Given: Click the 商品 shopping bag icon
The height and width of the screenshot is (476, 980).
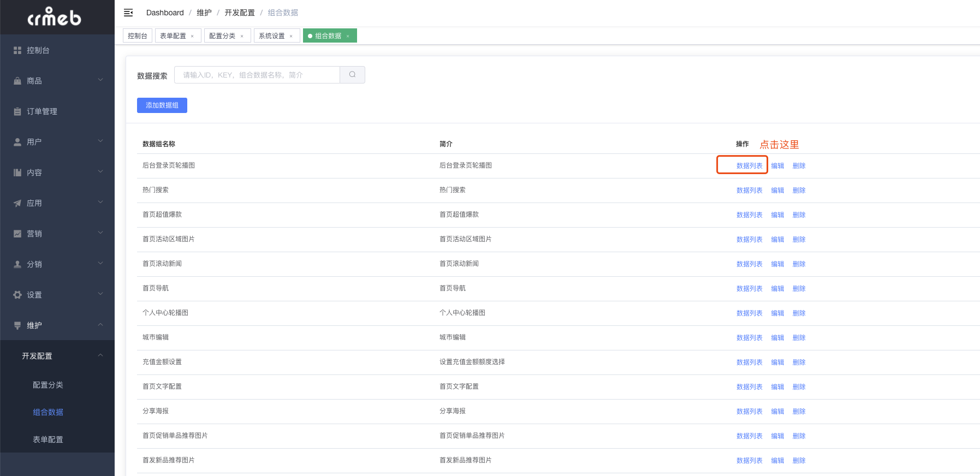Looking at the screenshot, I should pos(17,81).
